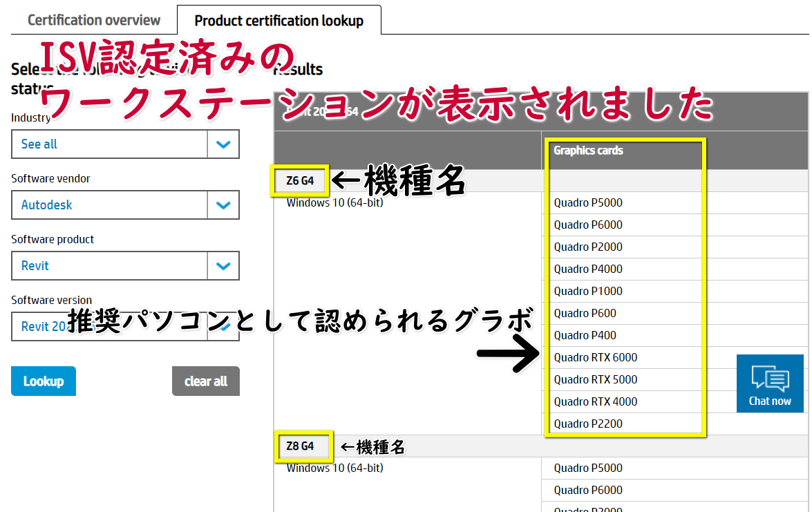Expand the Software vendor dropdown arrow
This screenshot has width=812, height=512.
223,205
